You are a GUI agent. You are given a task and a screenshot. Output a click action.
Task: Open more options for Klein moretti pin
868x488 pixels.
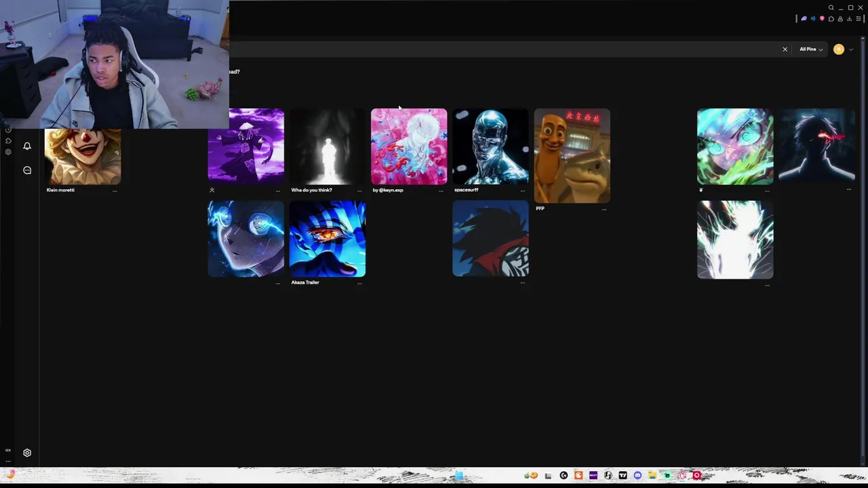pyautogui.click(x=115, y=191)
